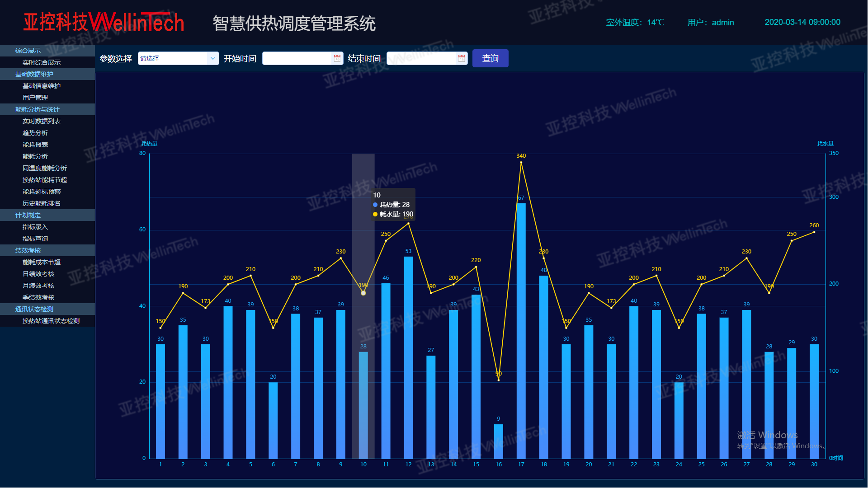Image resolution: width=868 pixels, height=488 pixels.
Task: Open 实时综合展示 menu item
Action: [x=47, y=62]
